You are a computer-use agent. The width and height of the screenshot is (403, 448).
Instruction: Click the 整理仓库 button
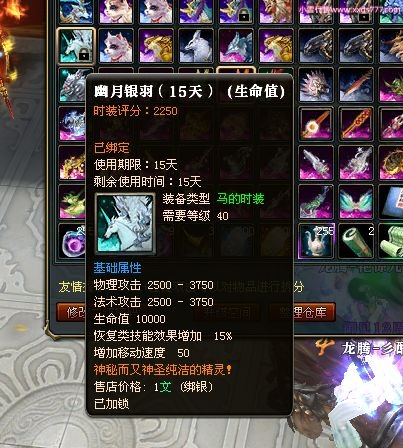pos(302,312)
